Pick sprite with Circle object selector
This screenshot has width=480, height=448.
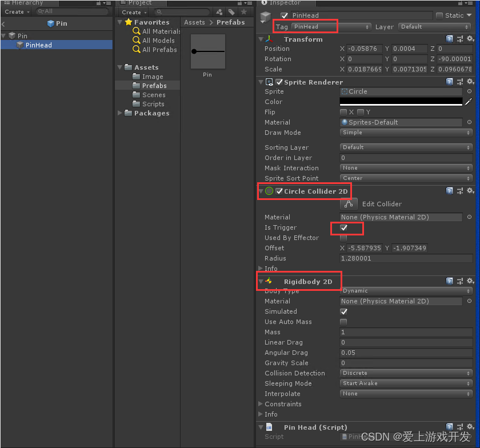click(x=469, y=91)
